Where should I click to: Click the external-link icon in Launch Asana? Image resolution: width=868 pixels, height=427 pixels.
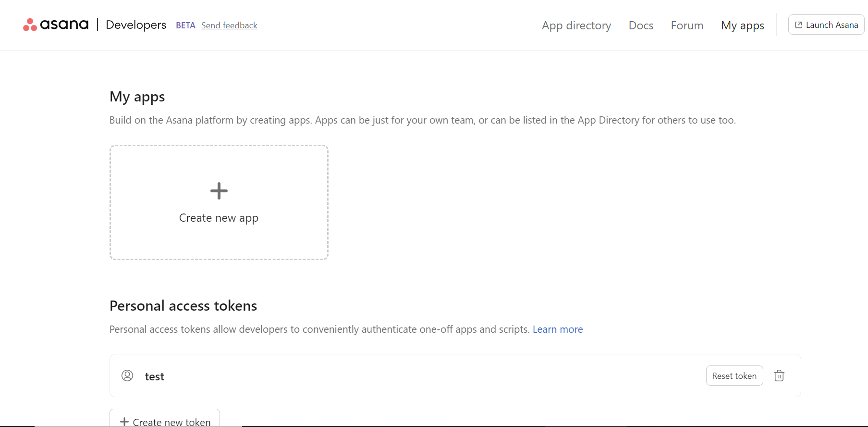tap(798, 25)
